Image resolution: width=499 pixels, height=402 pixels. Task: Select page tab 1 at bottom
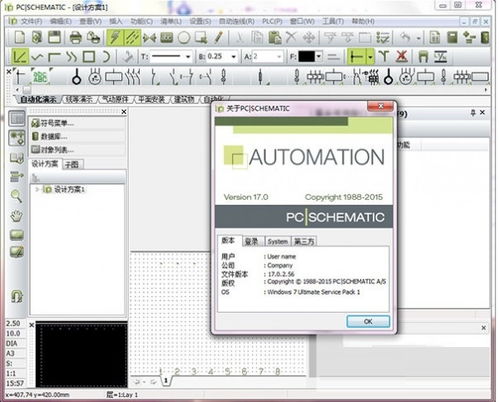(166, 380)
